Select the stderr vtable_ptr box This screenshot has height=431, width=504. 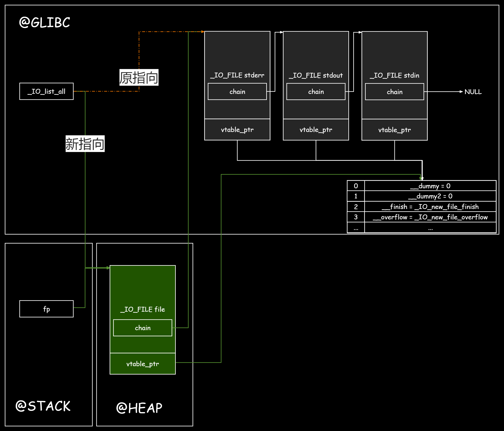[237, 130]
